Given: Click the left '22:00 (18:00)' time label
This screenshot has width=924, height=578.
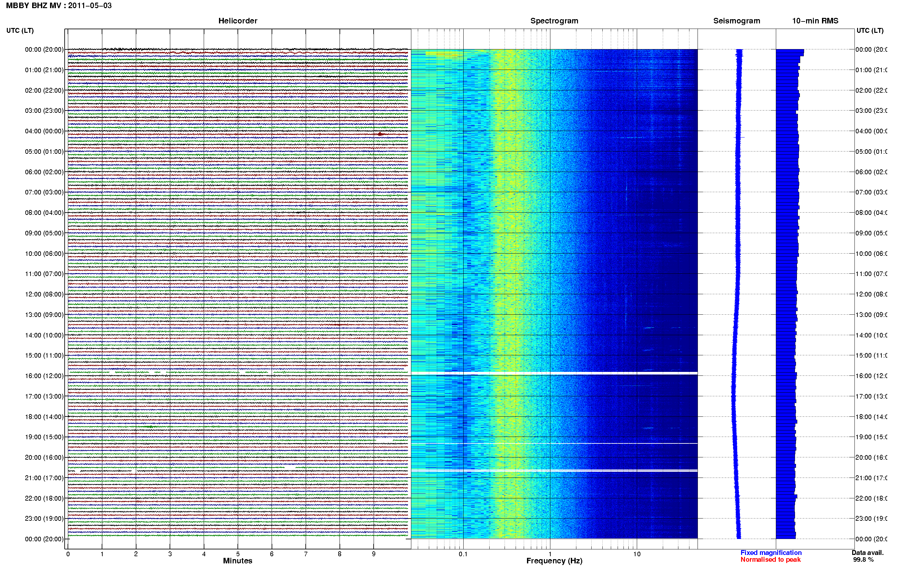Looking at the screenshot, I should coord(44,498).
